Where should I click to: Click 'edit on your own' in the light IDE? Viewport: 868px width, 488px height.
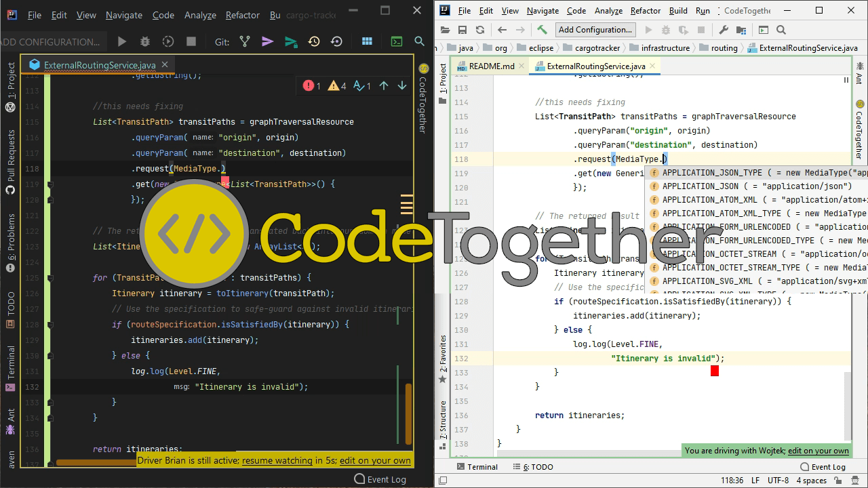tap(818, 451)
